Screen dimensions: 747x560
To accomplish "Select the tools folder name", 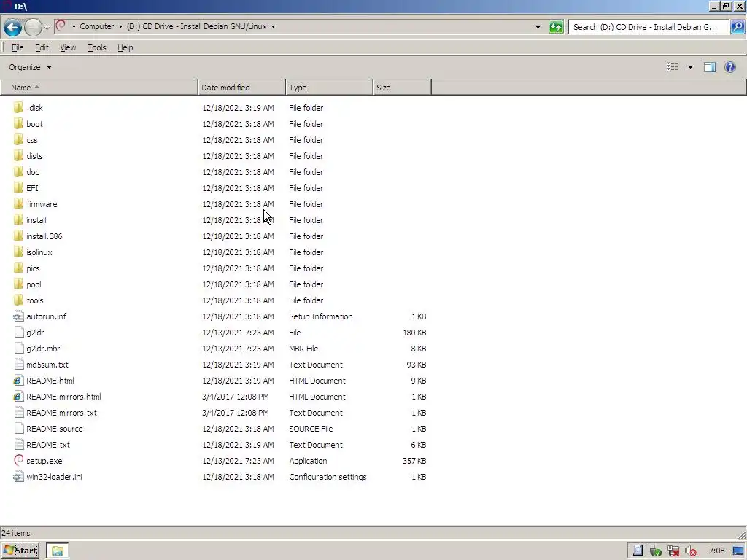I will [35, 300].
